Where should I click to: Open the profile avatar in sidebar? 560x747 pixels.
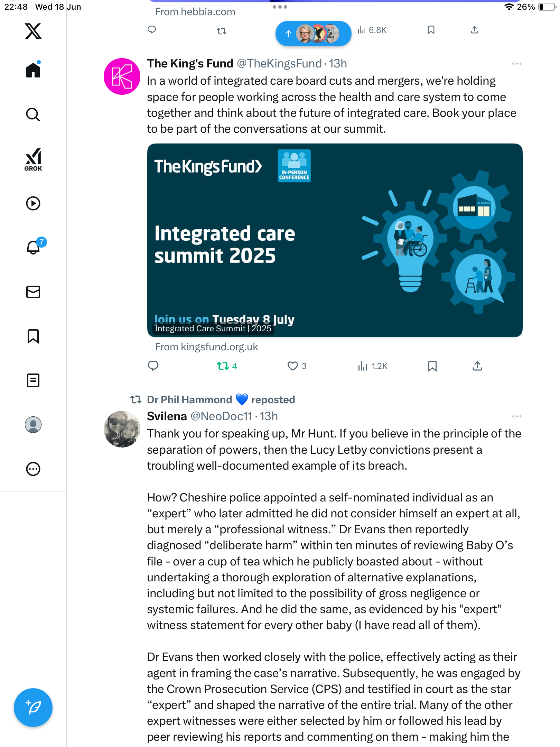[33, 425]
